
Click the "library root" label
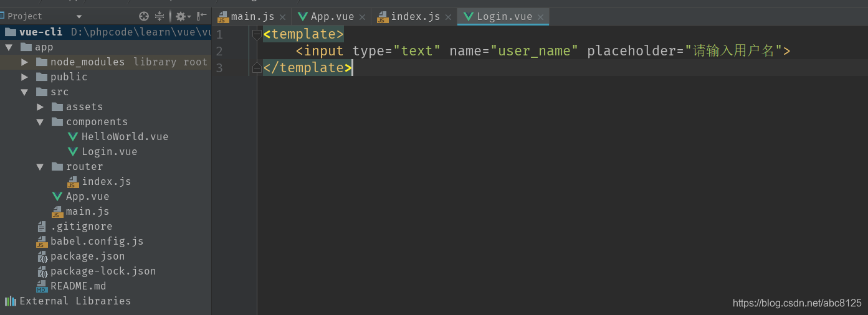click(170, 62)
